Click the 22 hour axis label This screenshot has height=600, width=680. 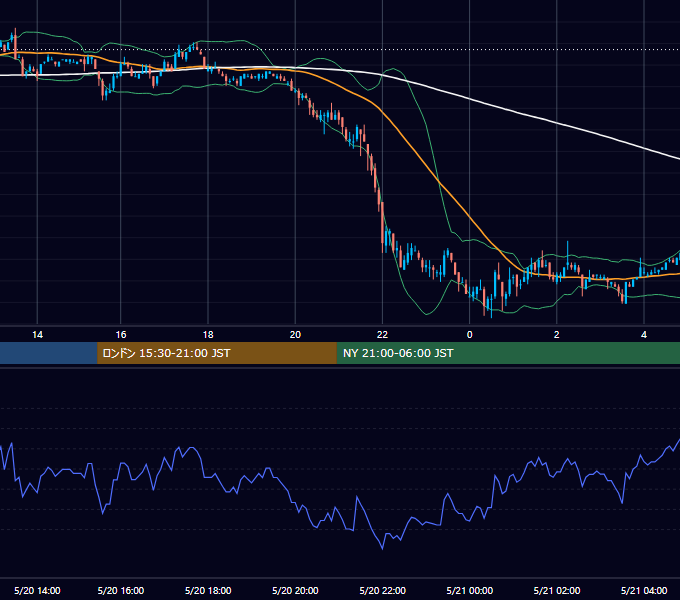[x=382, y=335]
